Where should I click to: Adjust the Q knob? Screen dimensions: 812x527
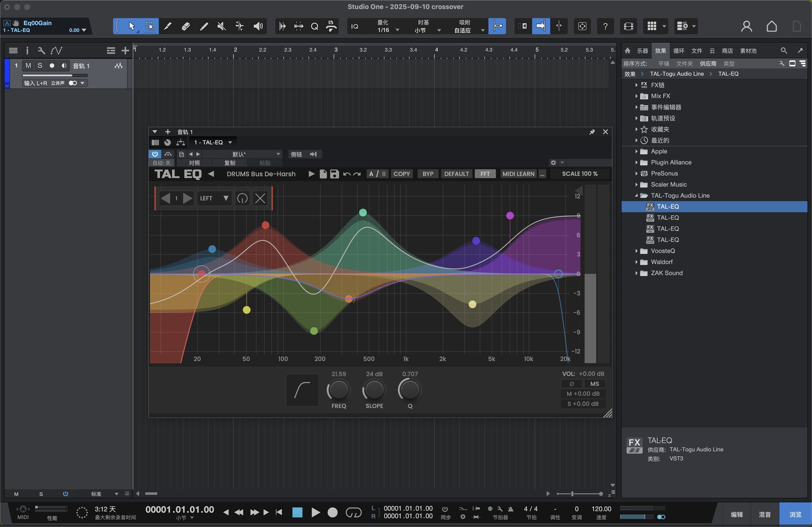click(x=410, y=390)
